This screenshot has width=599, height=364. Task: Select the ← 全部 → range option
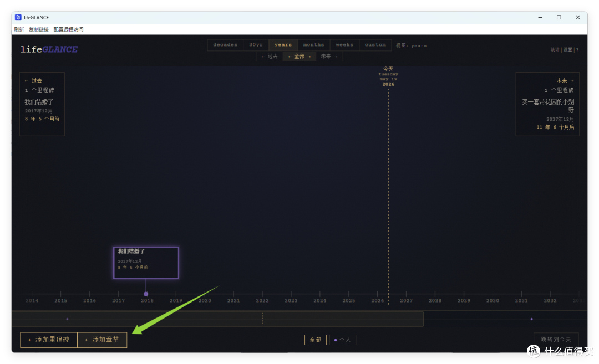(x=299, y=57)
